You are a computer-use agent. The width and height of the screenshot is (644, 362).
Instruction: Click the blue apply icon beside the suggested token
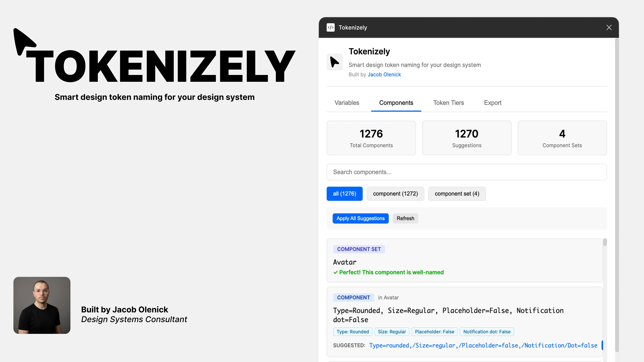603,345
